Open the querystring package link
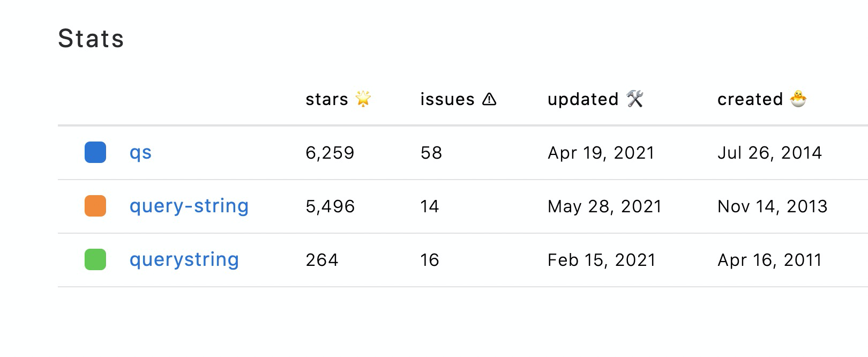 coord(184,259)
